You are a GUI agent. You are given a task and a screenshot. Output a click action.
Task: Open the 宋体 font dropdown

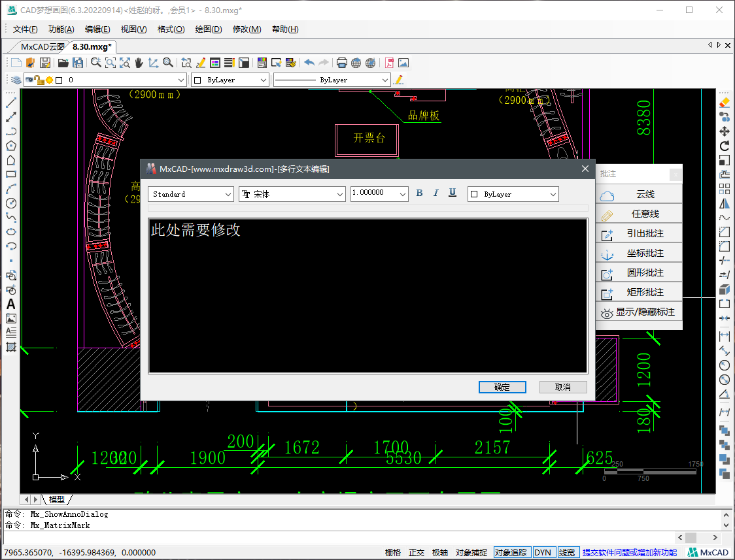tap(292, 194)
